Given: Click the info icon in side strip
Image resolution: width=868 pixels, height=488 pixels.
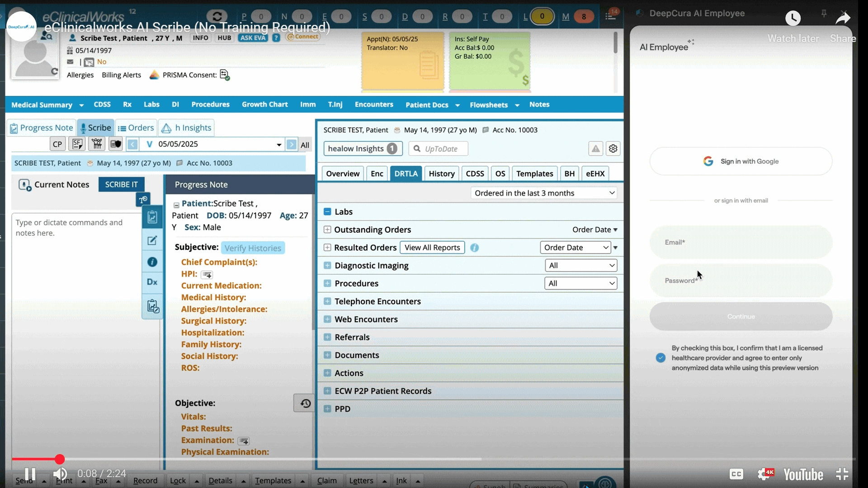Looking at the screenshot, I should [x=152, y=262].
